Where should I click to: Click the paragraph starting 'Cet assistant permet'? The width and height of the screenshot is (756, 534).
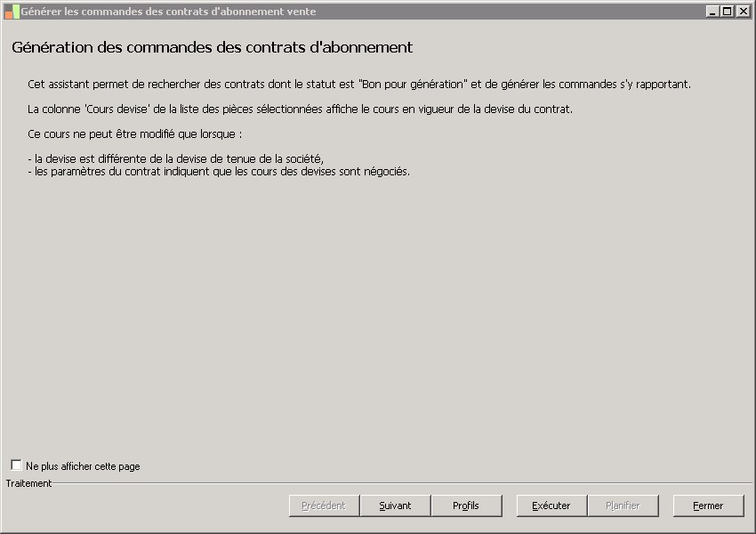click(x=359, y=85)
